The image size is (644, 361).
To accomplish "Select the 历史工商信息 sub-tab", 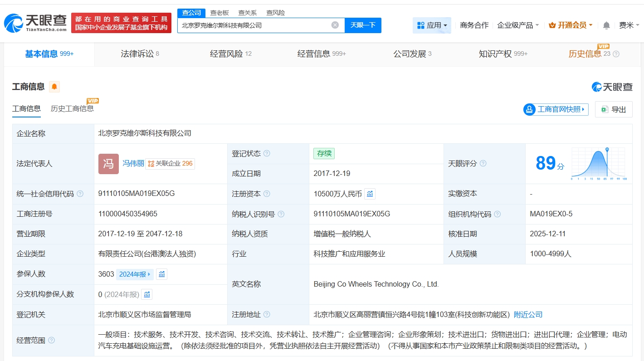I will [72, 108].
